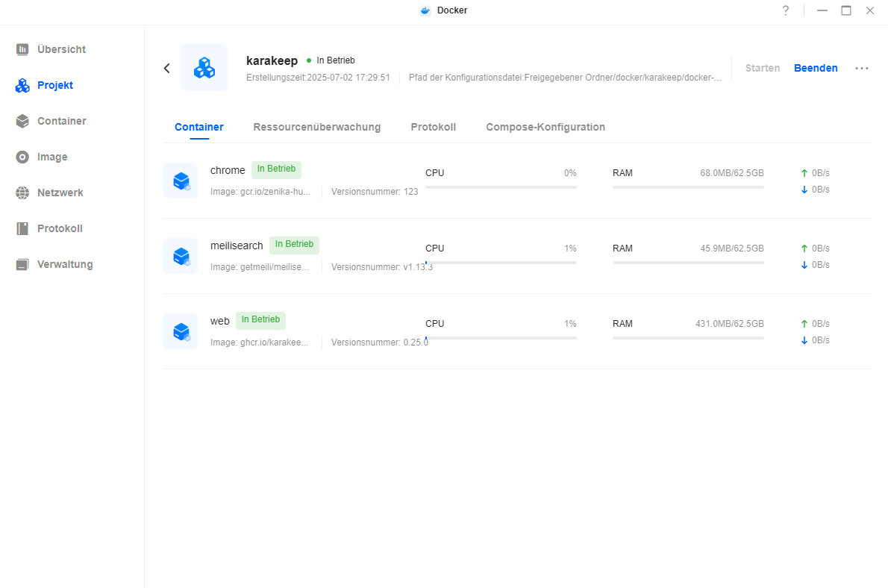
Task: Click the Image disc icon in sidebar
Action: (22, 157)
